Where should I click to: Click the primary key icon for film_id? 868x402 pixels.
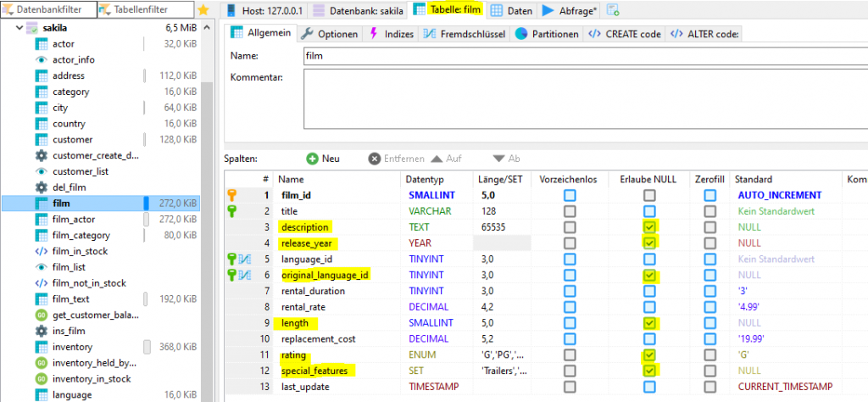pyautogui.click(x=232, y=195)
